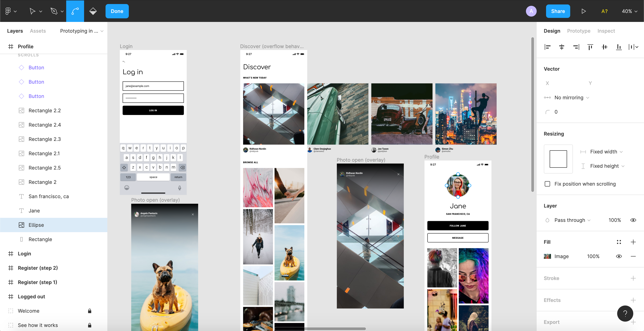Click the user avatar A

click(531, 11)
